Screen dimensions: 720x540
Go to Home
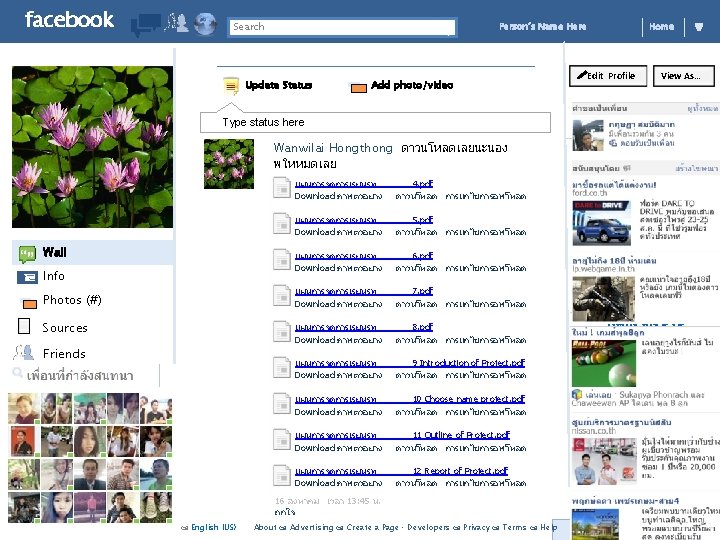[x=661, y=27]
